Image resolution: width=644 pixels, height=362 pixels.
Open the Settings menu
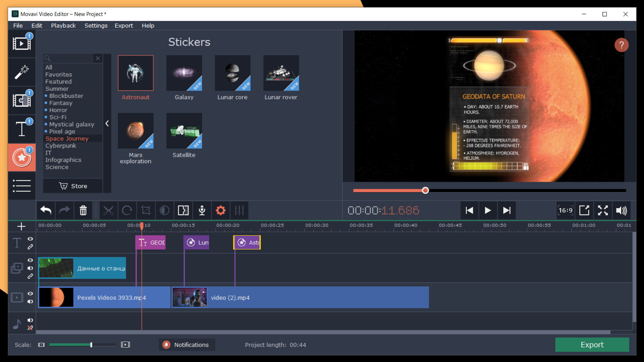pyautogui.click(x=96, y=25)
